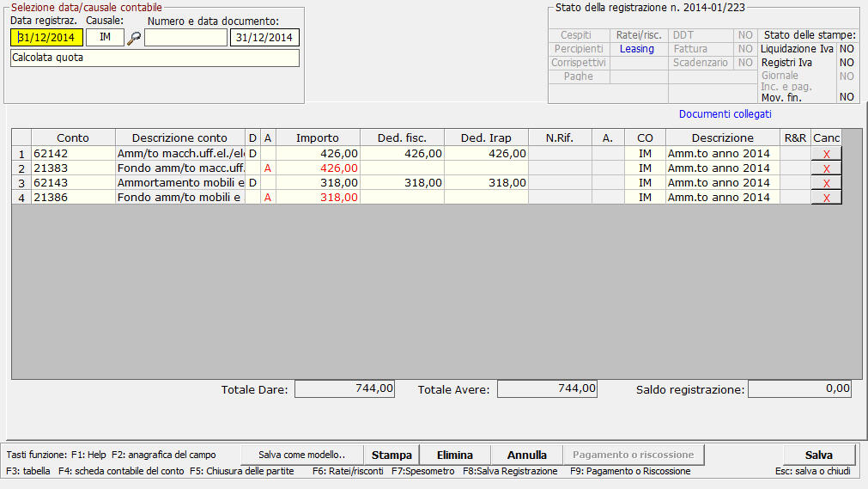Viewport: 868px width, 489px height.
Task: Open the Leasing link
Action: 636,49
